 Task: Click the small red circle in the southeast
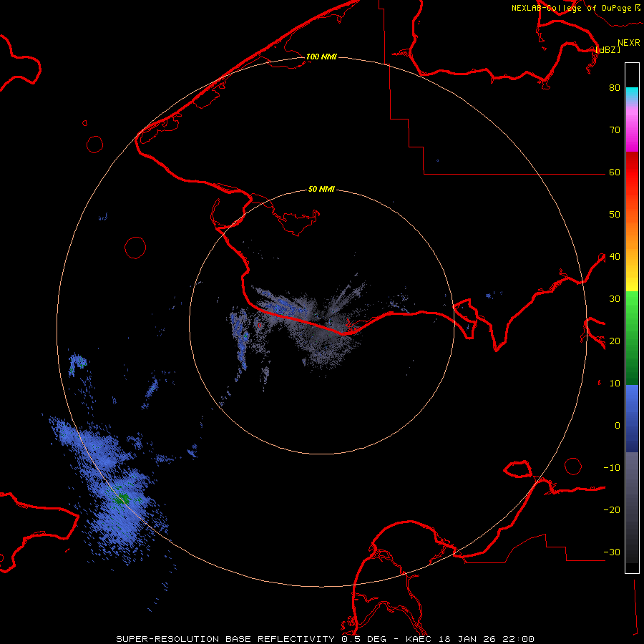[x=573, y=466]
